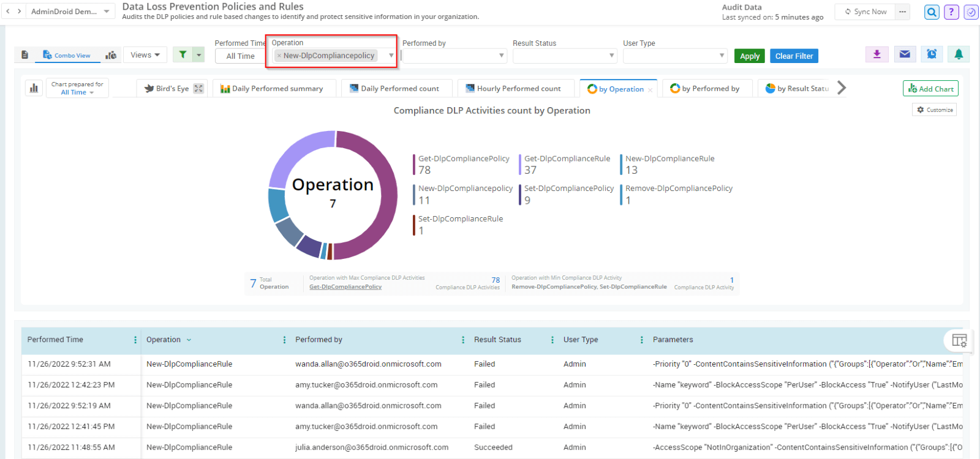
Task: Open the help question mark icon
Action: pos(951,12)
